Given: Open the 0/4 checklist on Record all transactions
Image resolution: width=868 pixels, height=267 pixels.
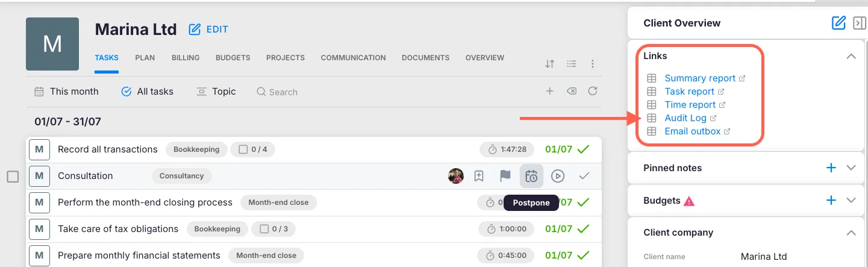Looking at the screenshot, I should [x=252, y=149].
